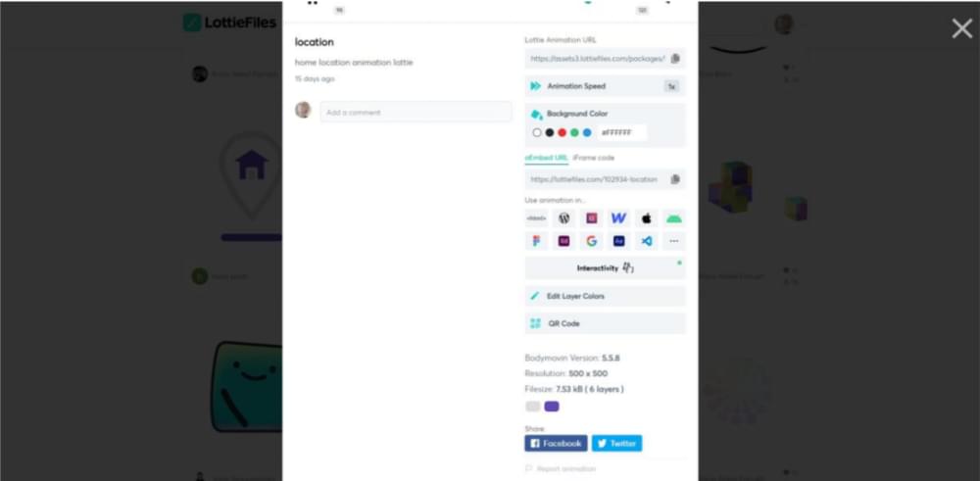The image size is (980, 481).
Task: Focus the Add a comment field
Action: [x=416, y=113]
